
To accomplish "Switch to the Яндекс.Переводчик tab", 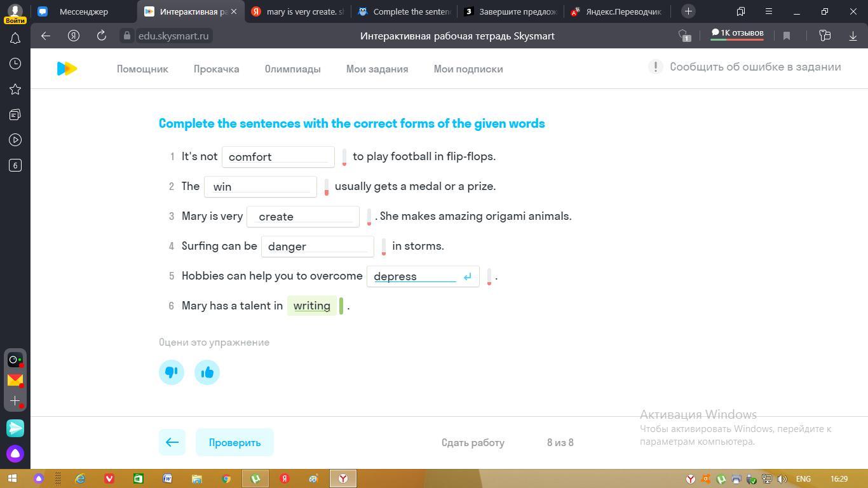I will (616, 11).
